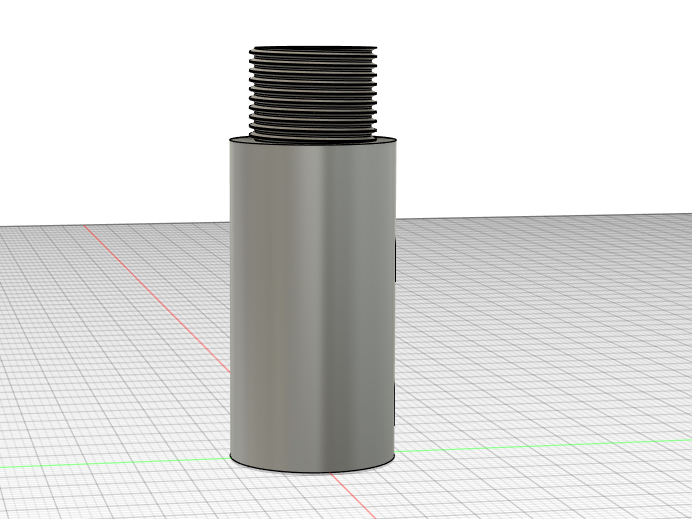
Task: Click the red axis line on the grid
Action: click(157, 299)
